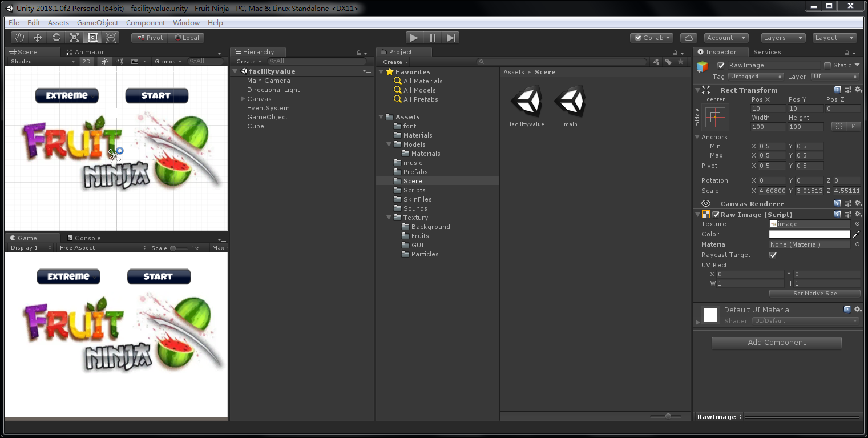This screenshot has width=868, height=438.
Task: Open Canvas Renderer gear settings menu
Action: click(858, 203)
